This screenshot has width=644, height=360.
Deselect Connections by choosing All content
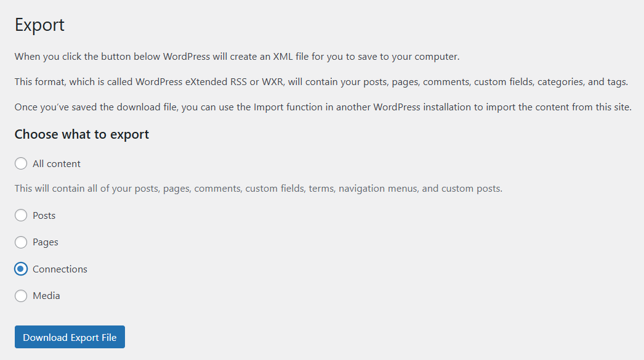tap(20, 163)
